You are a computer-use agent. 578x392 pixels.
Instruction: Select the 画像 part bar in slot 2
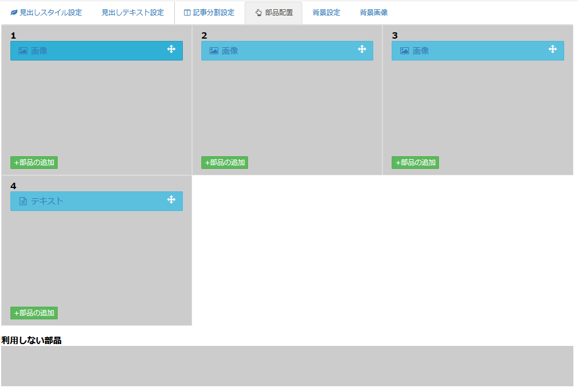[287, 51]
